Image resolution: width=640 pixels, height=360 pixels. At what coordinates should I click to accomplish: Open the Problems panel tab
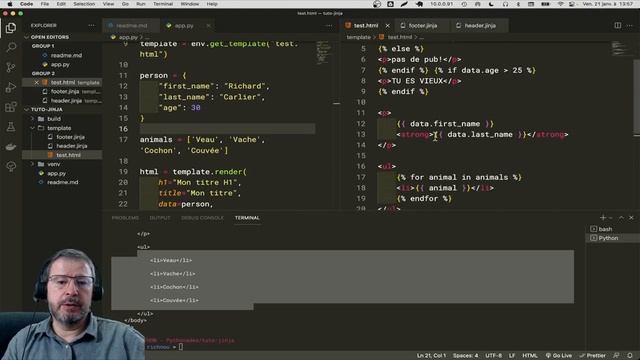point(125,218)
